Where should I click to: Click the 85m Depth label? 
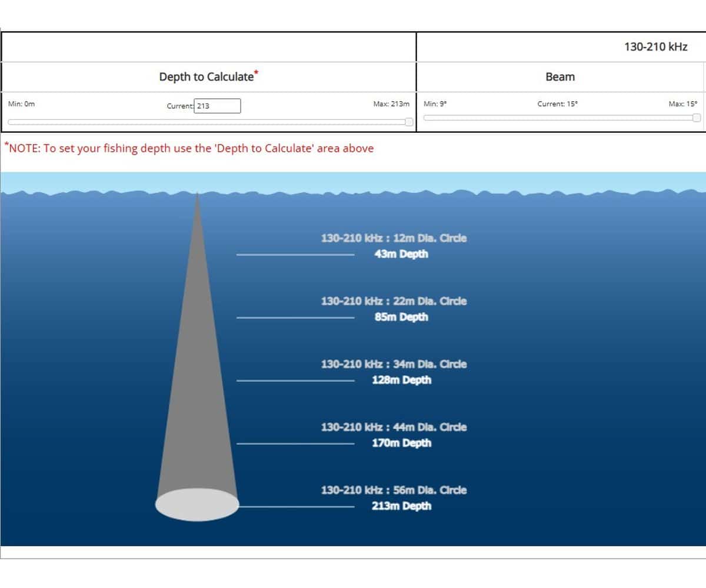(401, 317)
